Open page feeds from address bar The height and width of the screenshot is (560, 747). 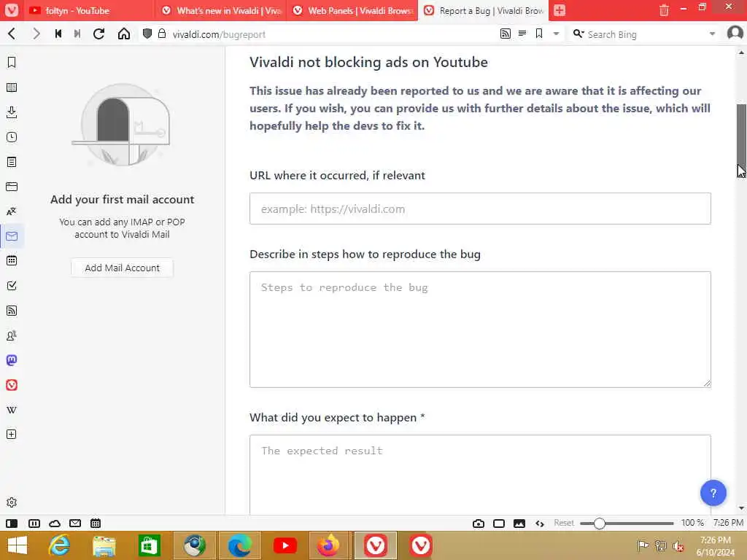[506, 34]
